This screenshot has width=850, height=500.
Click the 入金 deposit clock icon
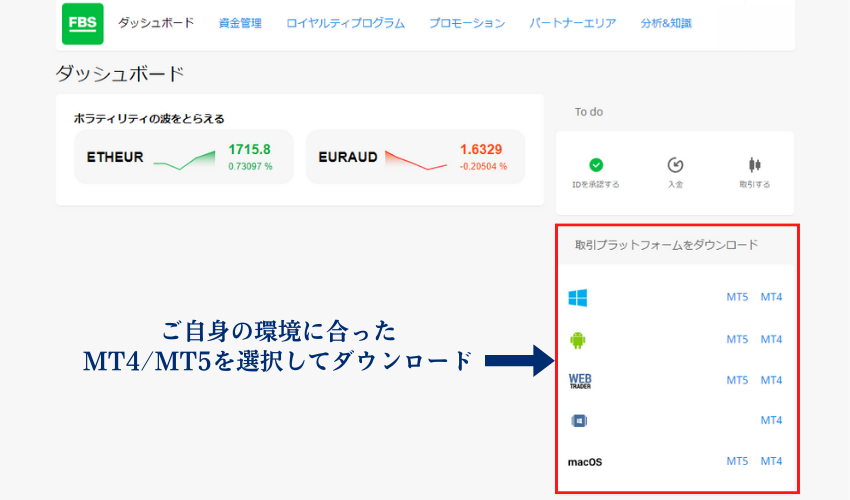click(675, 165)
